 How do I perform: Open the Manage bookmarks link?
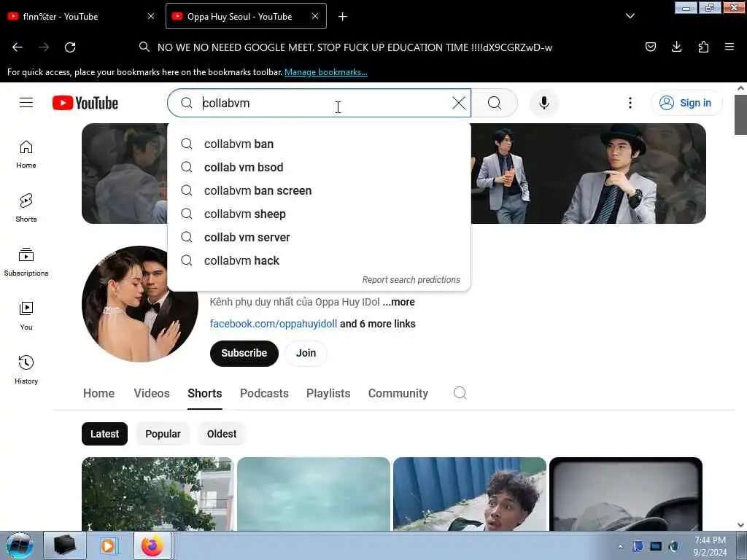pos(326,72)
